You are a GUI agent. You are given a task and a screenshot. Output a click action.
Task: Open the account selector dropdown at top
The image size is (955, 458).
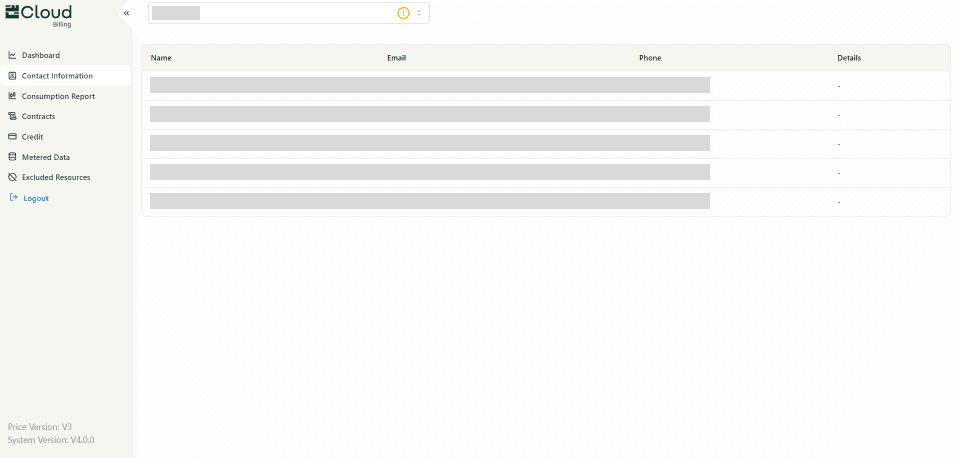tap(280, 13)
